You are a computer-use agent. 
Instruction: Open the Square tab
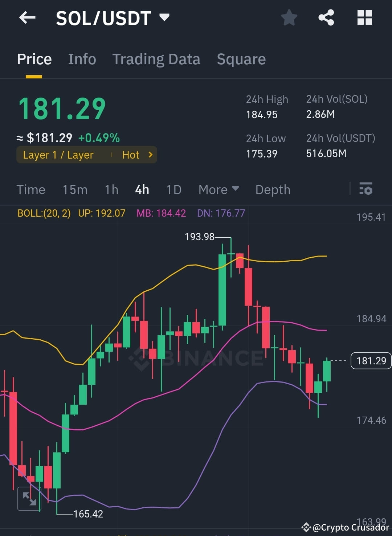[241, 59]
